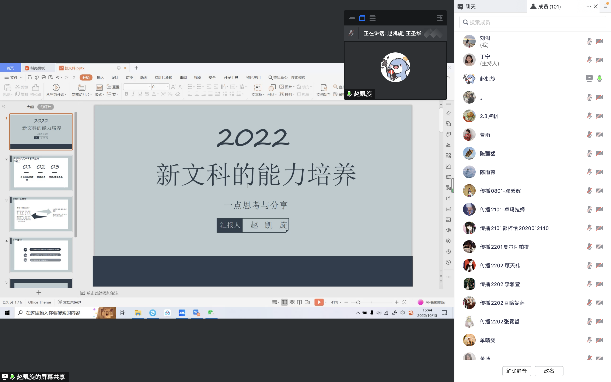Click the dark 汇报人 label box on slide
The image size is (611, 382).
click(x=230, y=225)
